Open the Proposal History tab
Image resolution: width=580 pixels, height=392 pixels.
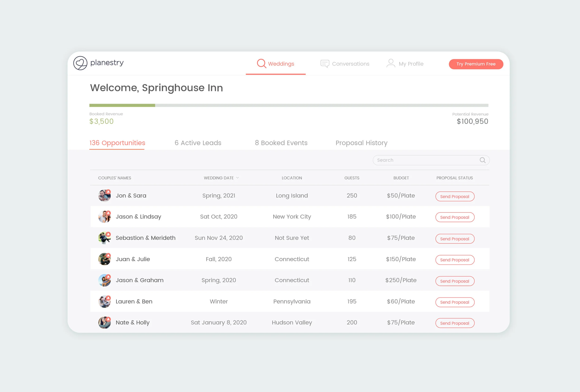point(361,143)
